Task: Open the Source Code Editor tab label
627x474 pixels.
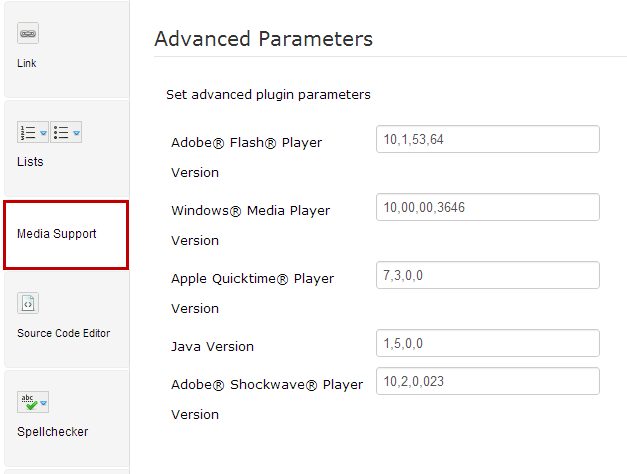Action: [x=64, y=333]
